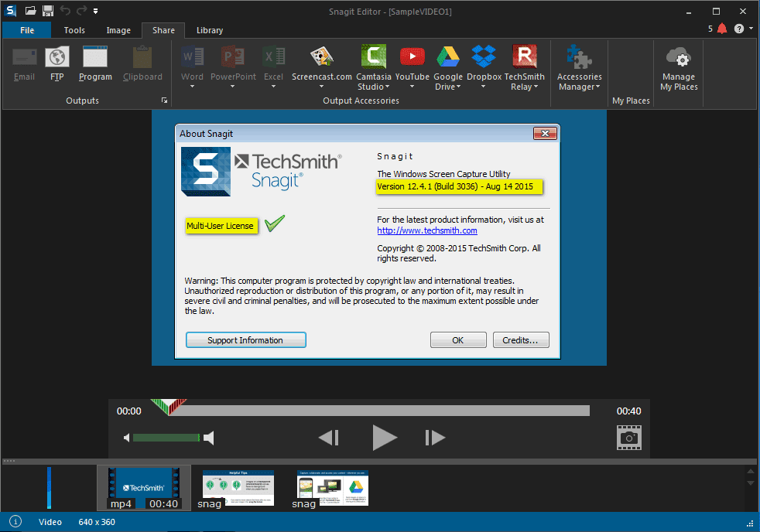Expand the PowerPoint dropdown arrow
The width and height of the screenshot is (760, 532).
pos(232,87)
